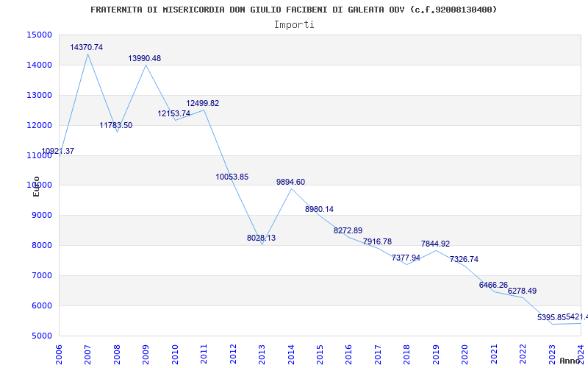Click the Fraternita di Misericordia chart title

tap(293, 10)
